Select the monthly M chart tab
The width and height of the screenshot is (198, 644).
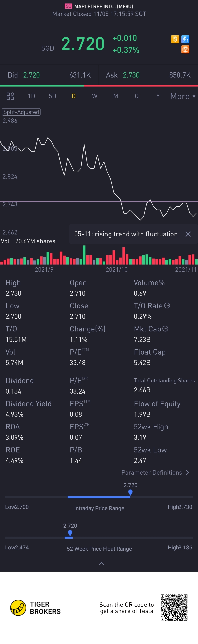pyautogui.click(x=115, y=96)
